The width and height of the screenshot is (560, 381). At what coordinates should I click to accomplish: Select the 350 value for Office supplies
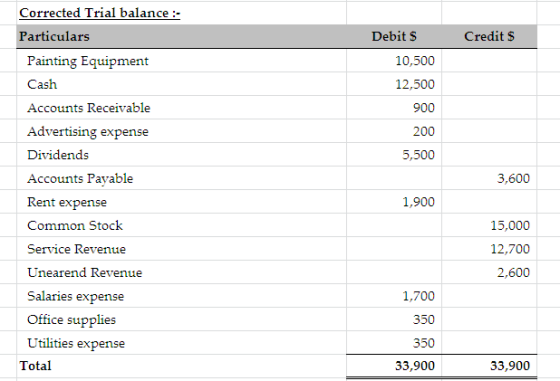click(424, 320)
